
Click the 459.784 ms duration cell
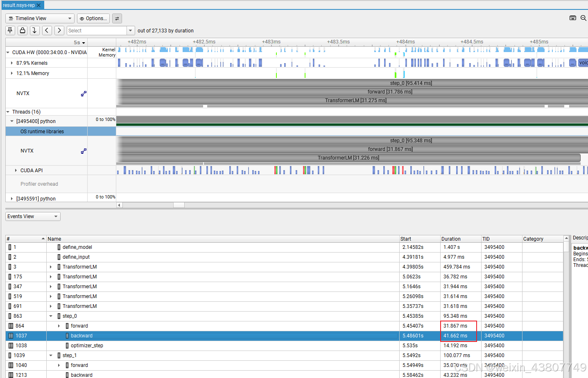click(461, 267)
